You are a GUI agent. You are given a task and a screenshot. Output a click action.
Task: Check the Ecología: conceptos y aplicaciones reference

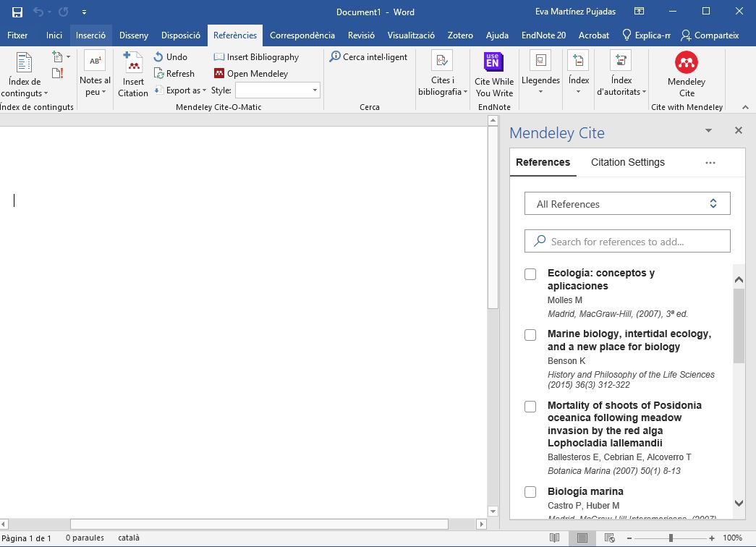(x=530, y=274)
